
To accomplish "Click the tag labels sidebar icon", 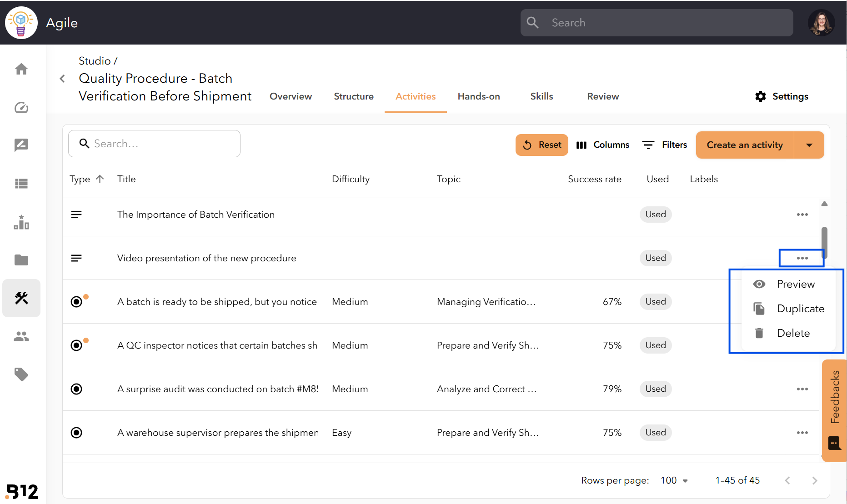I will click(21, 374).
